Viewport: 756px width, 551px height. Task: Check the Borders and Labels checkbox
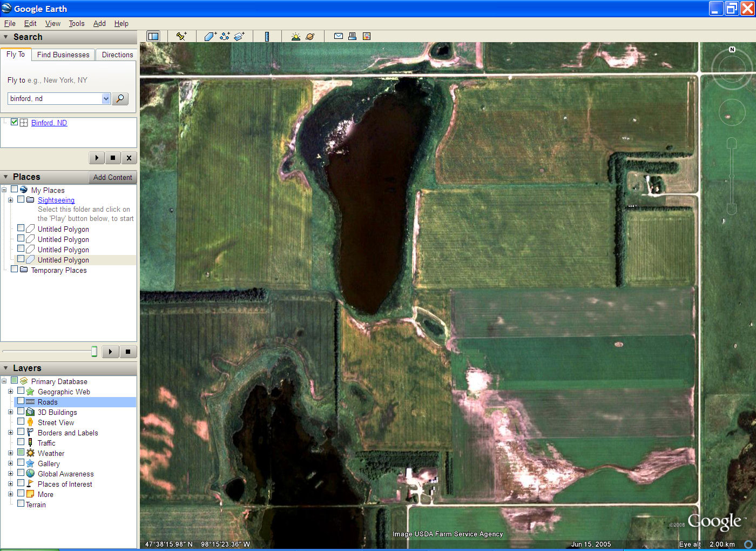21,432
